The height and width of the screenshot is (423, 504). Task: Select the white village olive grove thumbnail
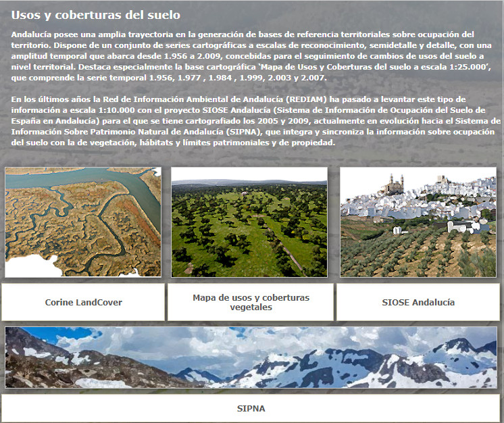418,222
